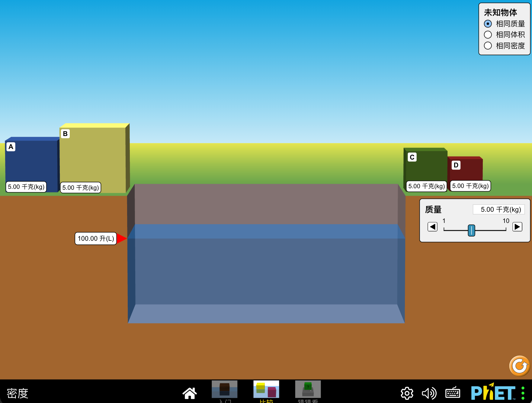Click the orange reset all button

[519, 366]
